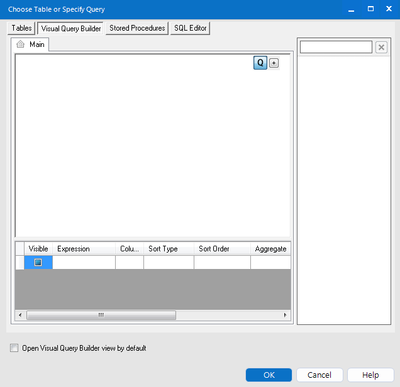The height and width of the screenshot is (387, 400).
Task: Click the Aggregate cell in first row
Action: pyautogui.click(x=271, y=262)
